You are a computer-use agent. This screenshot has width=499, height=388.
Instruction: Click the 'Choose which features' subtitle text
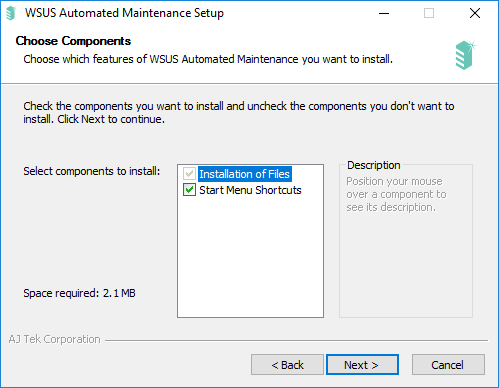click(208, 59)
